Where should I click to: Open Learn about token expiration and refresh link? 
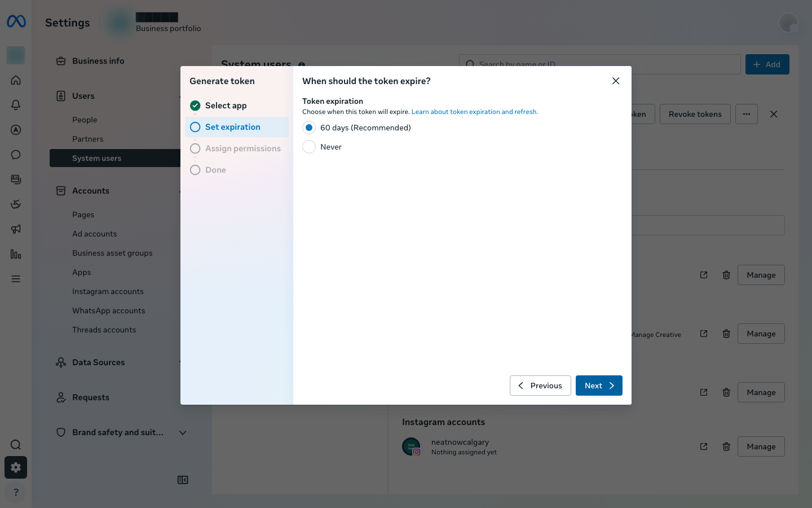coord(475,112)
